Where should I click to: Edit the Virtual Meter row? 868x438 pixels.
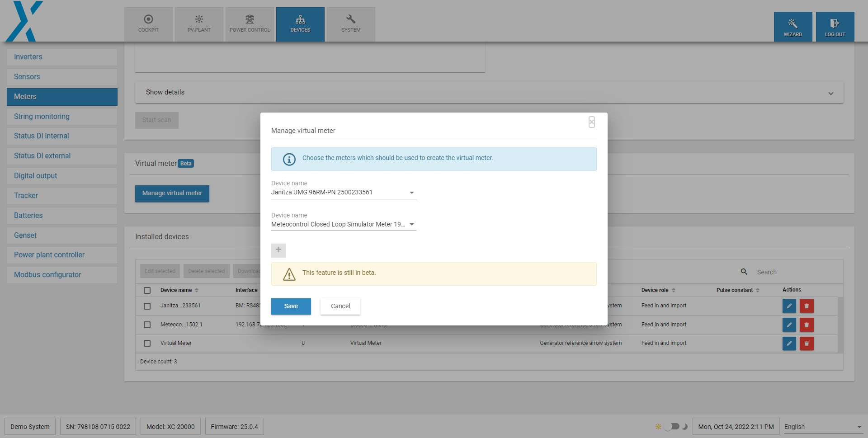(789, 344)
